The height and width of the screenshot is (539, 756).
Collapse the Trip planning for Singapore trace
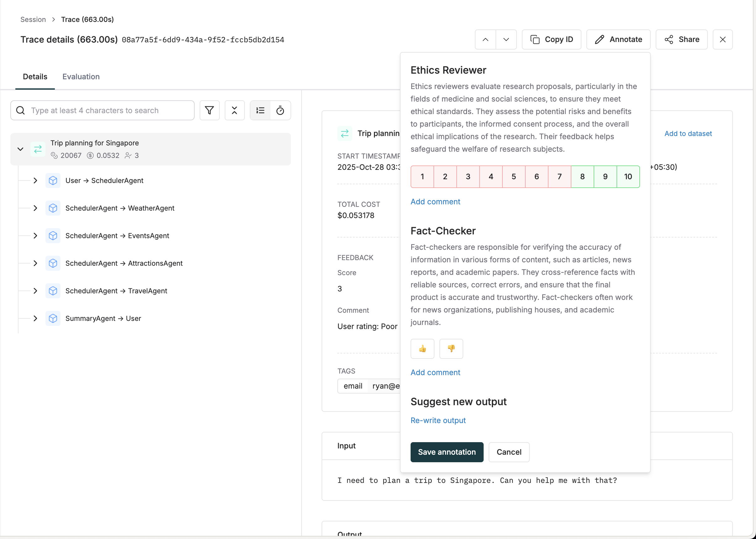pos(20,149)
